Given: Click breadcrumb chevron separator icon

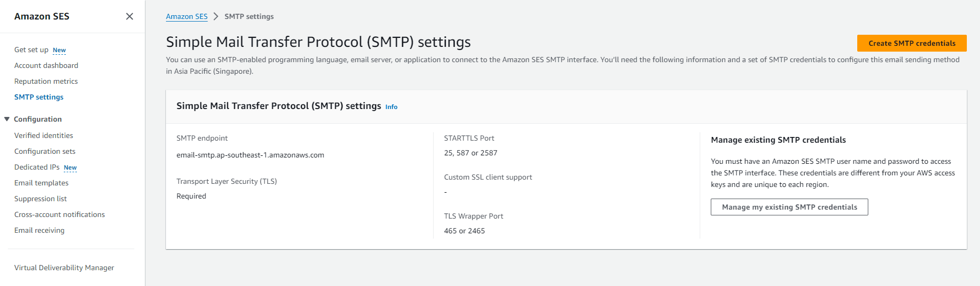Looking at the screenshot, I should (x=216, y=16).
